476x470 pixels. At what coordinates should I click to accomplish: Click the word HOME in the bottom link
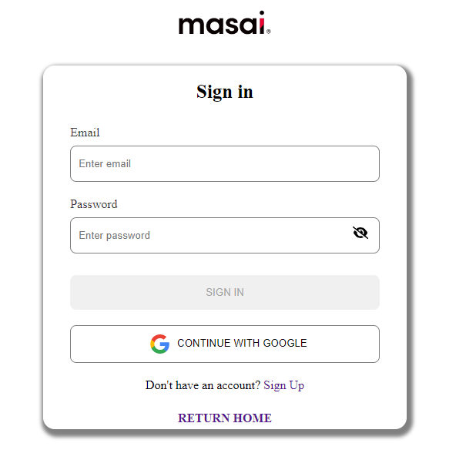(253, 418)
